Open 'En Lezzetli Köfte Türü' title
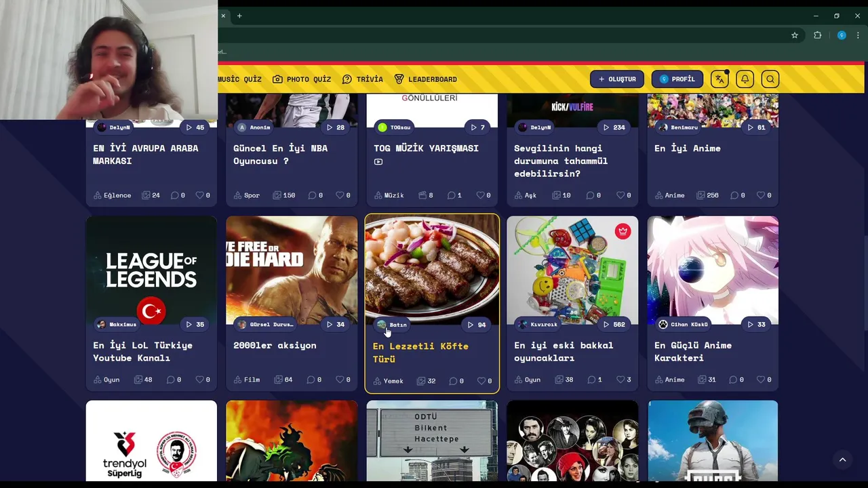This screenshot has height=488, width=868. (420, 352)
